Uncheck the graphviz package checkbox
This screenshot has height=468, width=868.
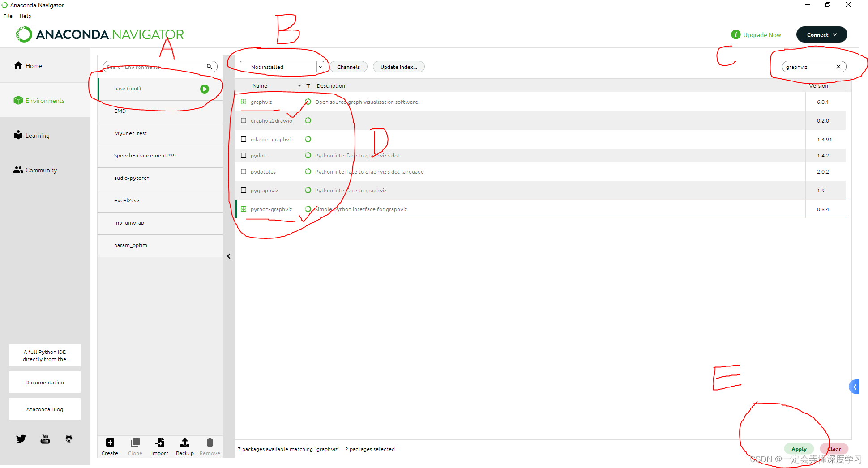coord(244,102)
